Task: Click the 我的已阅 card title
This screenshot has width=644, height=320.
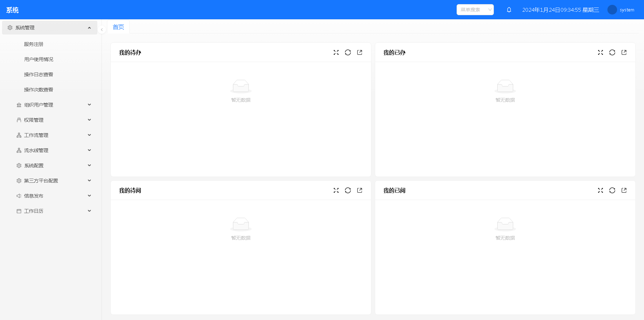Action: pyautogui.click(x=394, y=190)
